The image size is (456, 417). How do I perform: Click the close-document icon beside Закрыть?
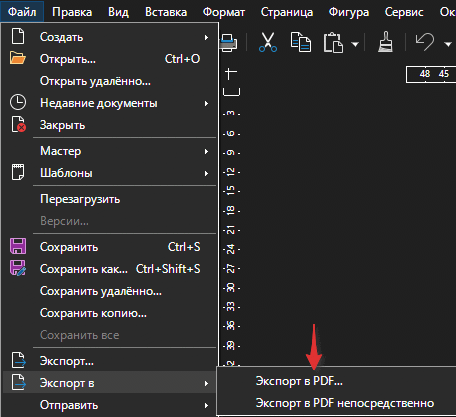pos(18,124)
